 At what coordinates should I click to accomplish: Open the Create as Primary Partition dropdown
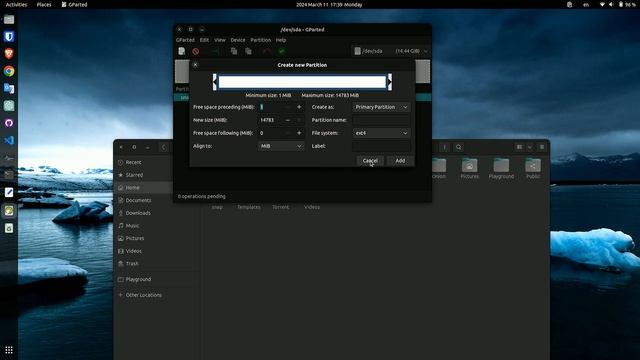(x=381, y=107)
